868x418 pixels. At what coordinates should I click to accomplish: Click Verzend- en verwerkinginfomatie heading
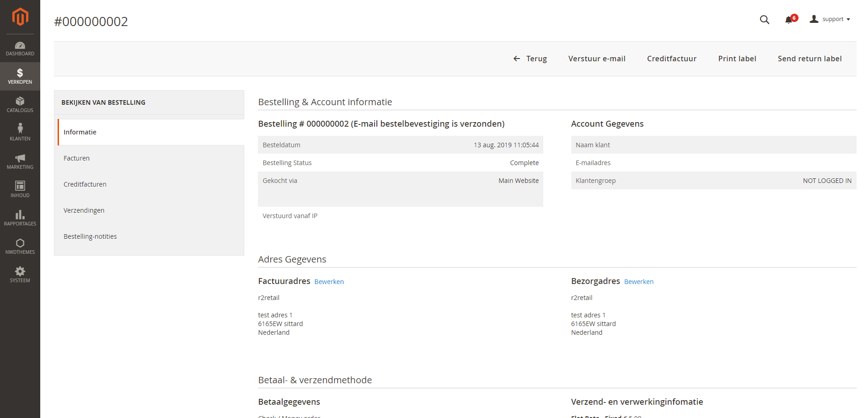pyautogui.click(x=637, y=402)
